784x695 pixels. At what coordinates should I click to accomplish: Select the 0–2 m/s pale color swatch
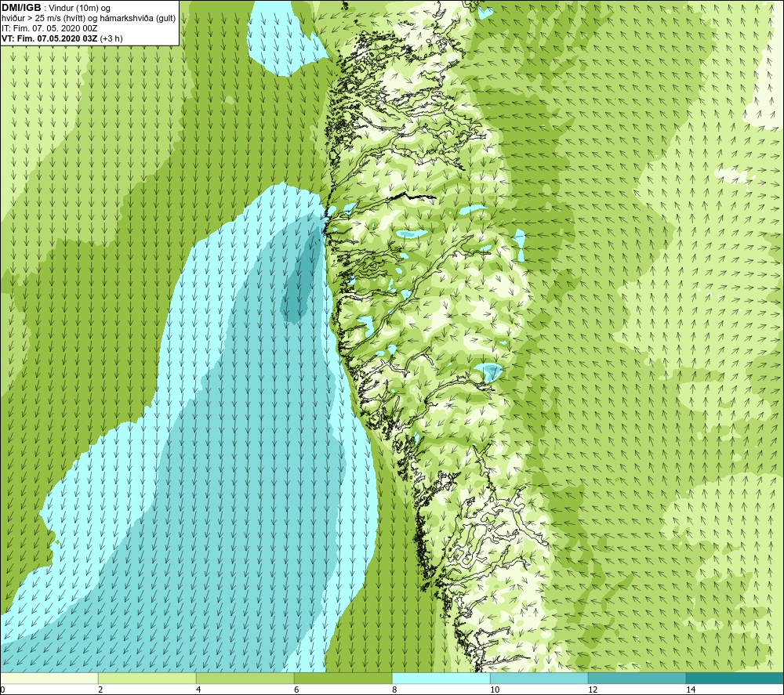coord(49,678)
